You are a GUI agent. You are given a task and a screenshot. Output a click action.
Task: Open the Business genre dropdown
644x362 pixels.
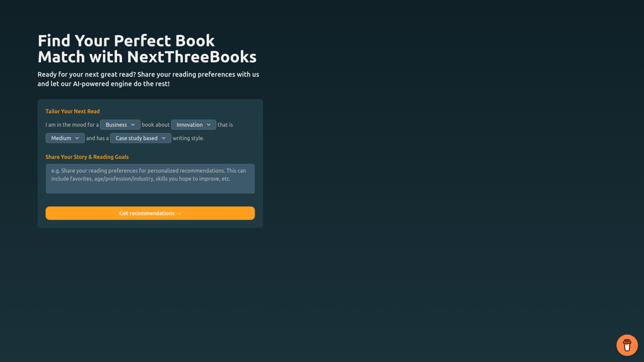120,125
